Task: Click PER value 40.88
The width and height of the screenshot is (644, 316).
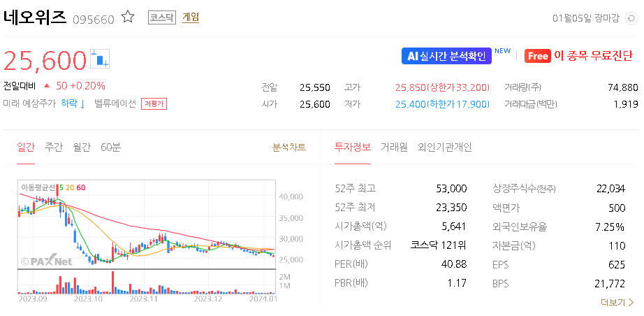Action: click(453, 264)
